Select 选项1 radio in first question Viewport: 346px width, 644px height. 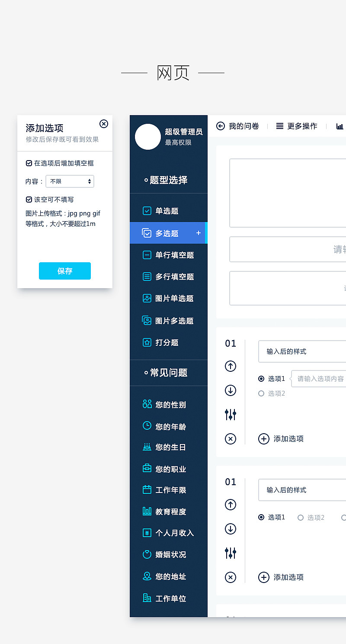[261, 379]
